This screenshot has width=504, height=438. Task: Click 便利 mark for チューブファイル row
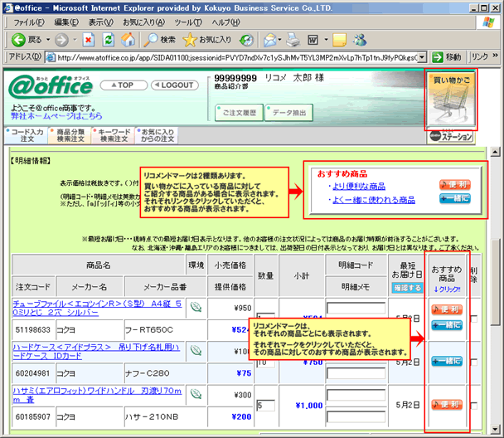(x=447, y=309)
